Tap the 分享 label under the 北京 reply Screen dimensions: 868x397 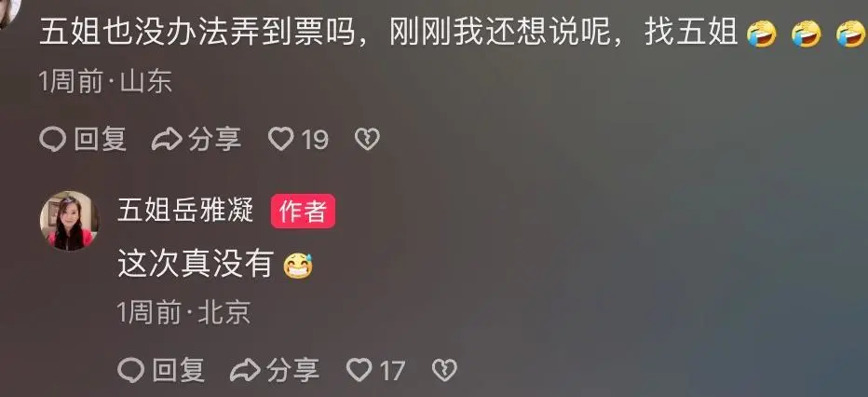[x=292, y=370]
